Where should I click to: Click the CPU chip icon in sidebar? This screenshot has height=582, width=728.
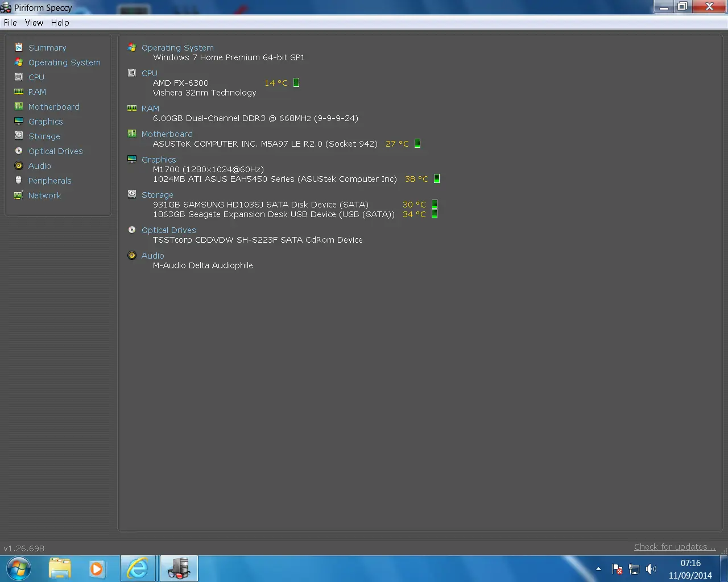coord(19,77)
